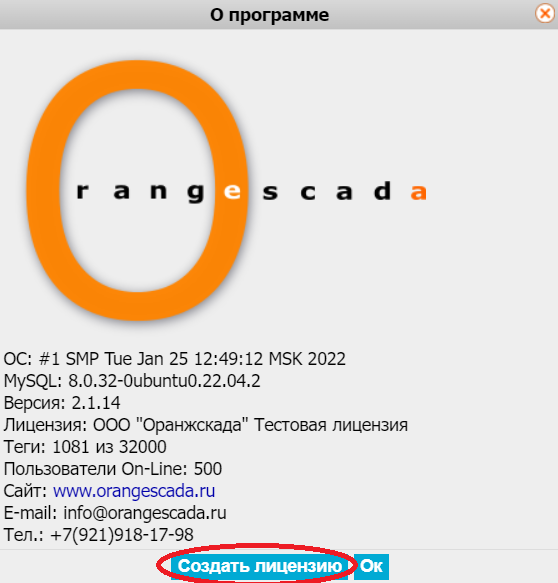Screen dimensions: 558x583
Task: Click the letter r inside the orange ring
Action: pos(82,191)
